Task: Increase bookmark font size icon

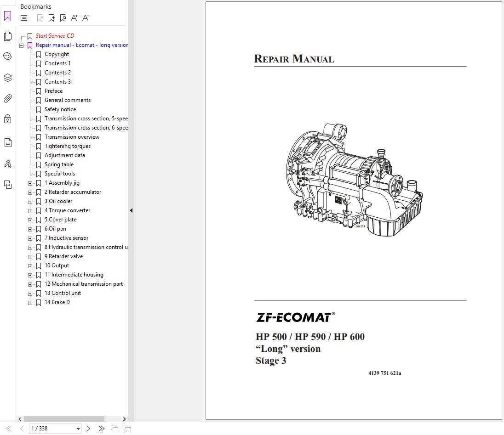Action: click(x=74, y=18)
